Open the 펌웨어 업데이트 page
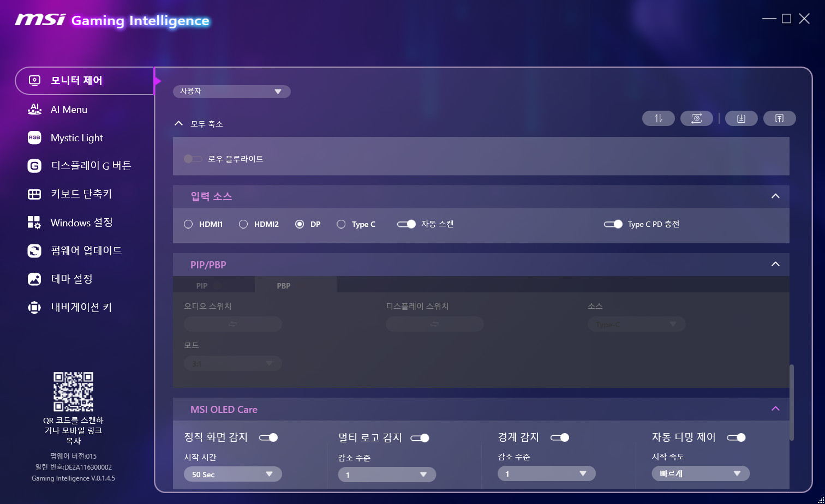The width and height of the screenshot is (825, 504). pyautogui.click(x=86, y=251)
